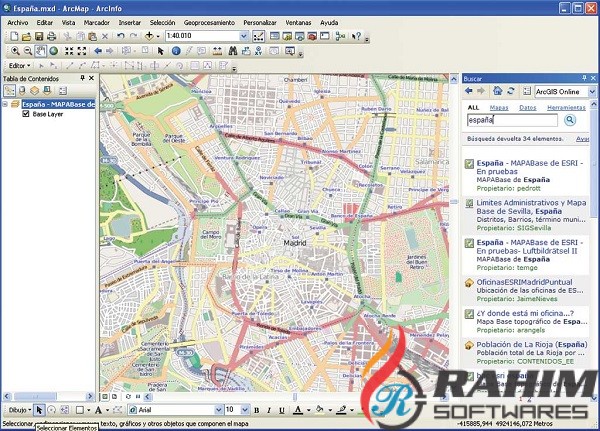Open the What's This help pointer
600x431 pixels.
(x=356, y=36)
